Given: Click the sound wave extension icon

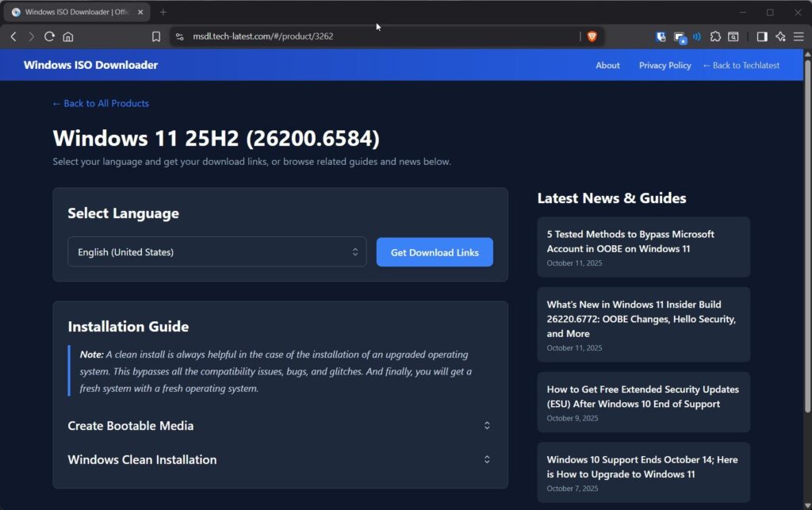Looking at the screenshot, I should coord(696,36).
